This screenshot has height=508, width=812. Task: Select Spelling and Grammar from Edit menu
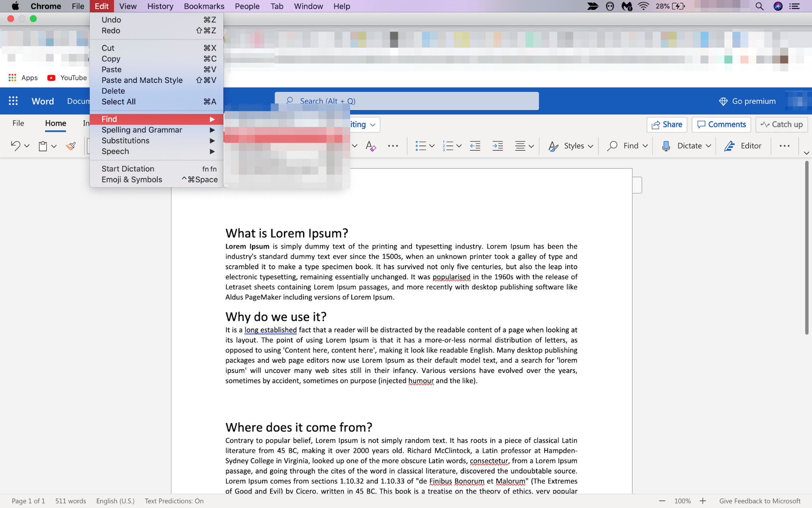coord(142,130)
